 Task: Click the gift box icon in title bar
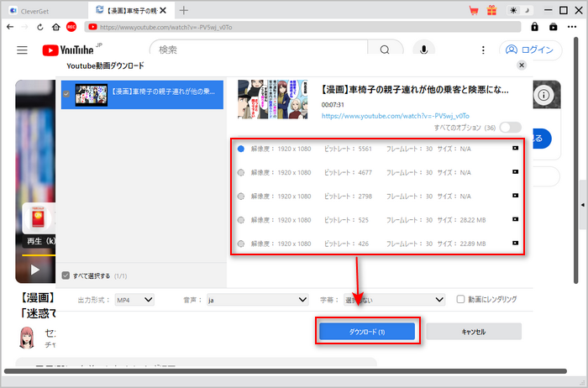[x=491, y=10]
